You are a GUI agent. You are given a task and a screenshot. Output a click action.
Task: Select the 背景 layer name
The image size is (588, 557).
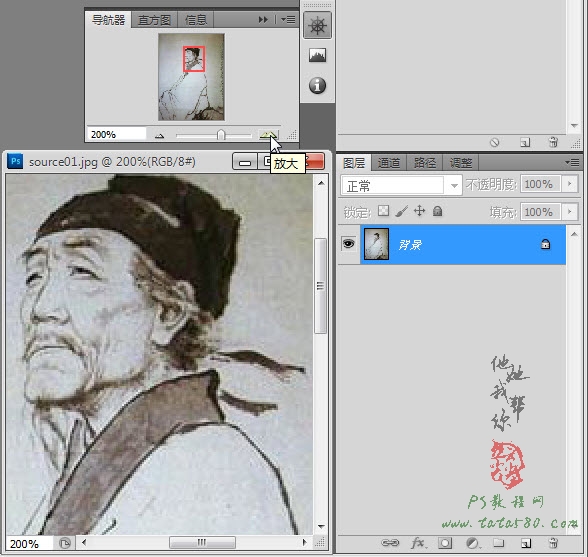[x=410, y=245]
